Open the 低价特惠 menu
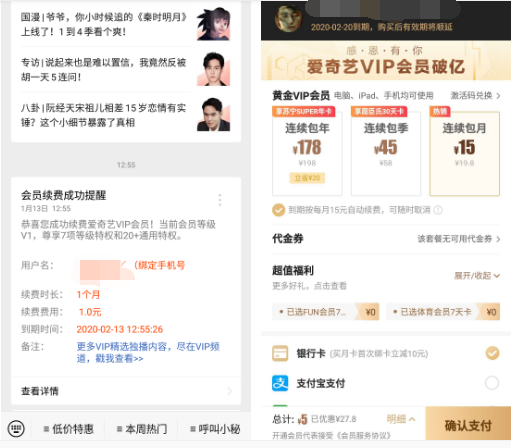The image size is (511, 448). point(69,429)
